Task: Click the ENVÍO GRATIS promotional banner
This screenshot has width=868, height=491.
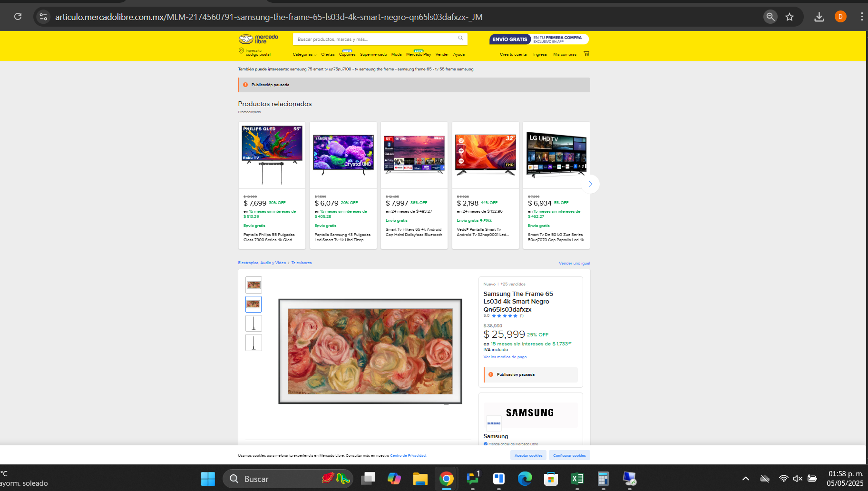Action: coord(539,39)
